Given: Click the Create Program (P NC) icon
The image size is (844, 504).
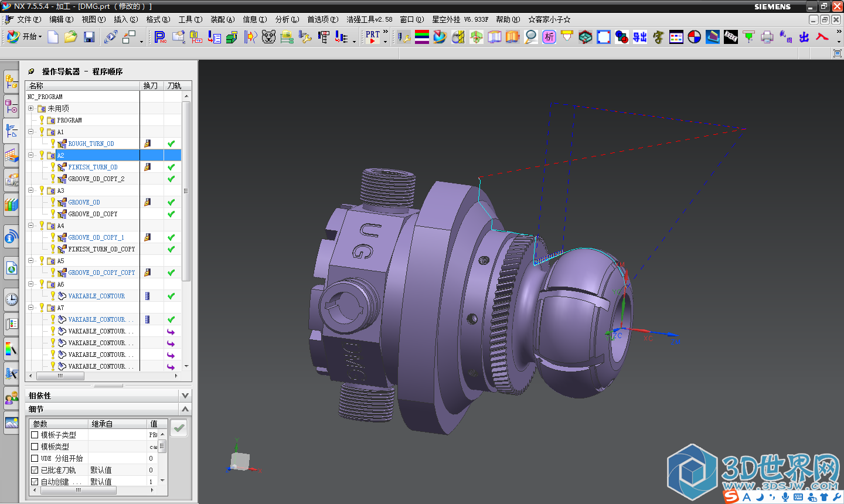Looking at the screenshot, I should (160, 37).
